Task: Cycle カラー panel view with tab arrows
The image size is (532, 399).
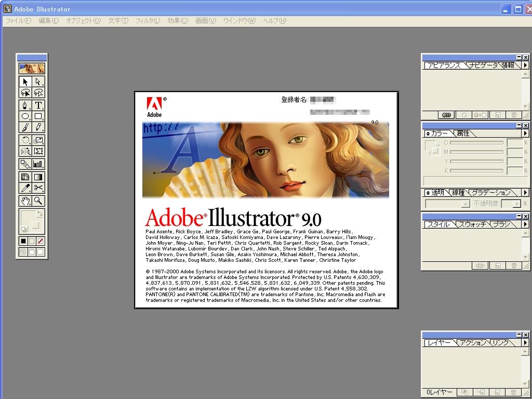Action: (428, 134)
